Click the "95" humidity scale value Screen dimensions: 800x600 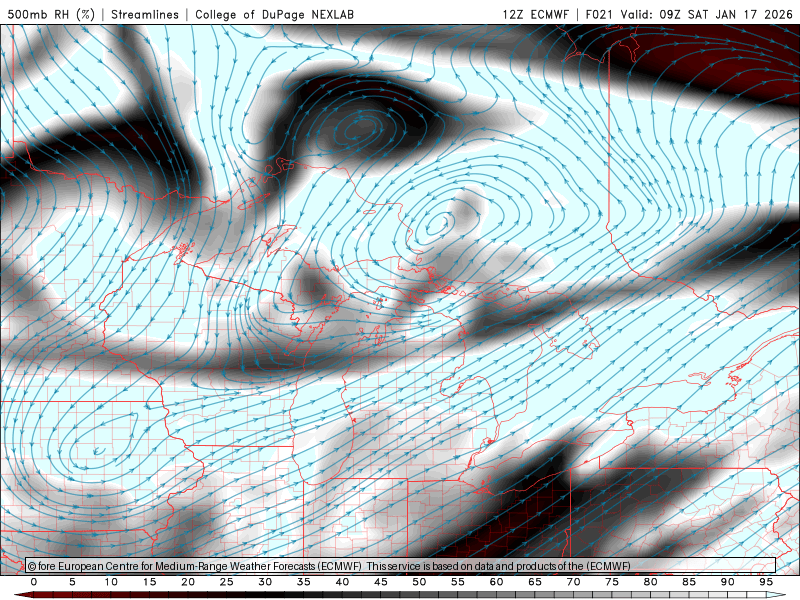766,582
